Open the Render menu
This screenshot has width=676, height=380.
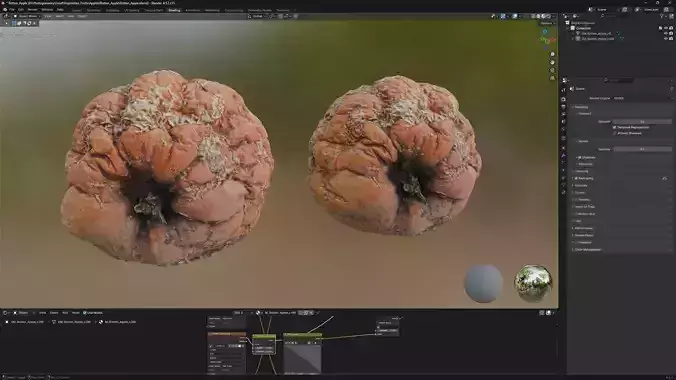32,9
